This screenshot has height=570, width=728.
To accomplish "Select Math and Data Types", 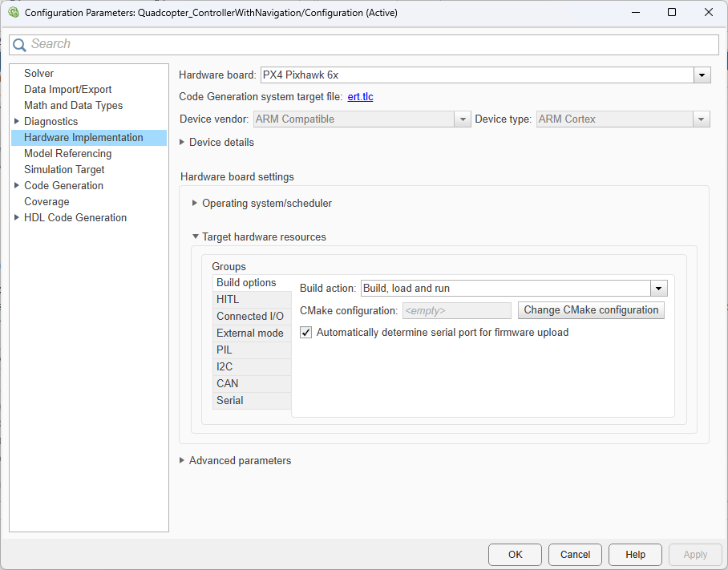I will 73,105.
